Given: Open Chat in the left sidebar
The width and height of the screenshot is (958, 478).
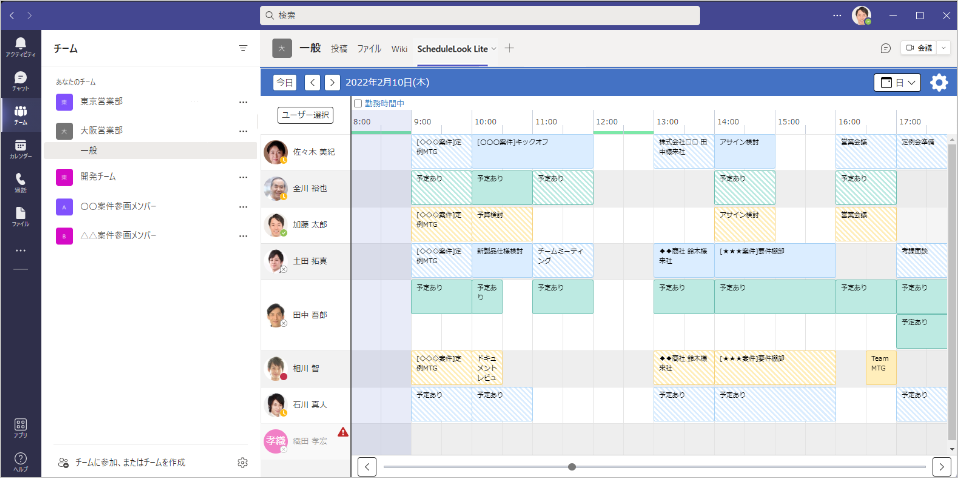Looking at the screenshot, I should (20, 81).
